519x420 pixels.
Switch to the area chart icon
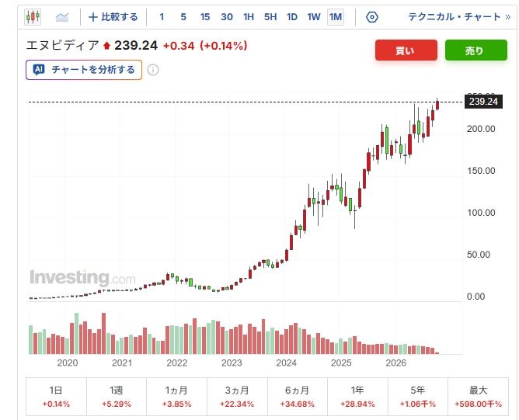[x=62, y=16]
